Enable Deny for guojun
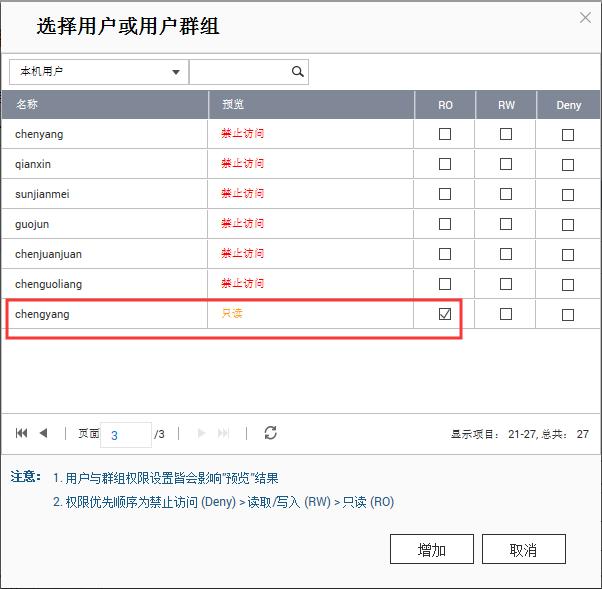 click(x=568, y=225)
